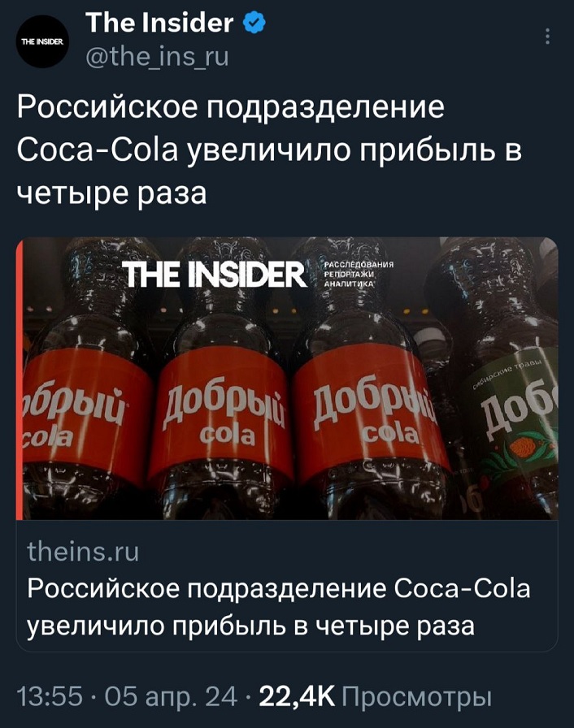
Task: Click the small THE INSIDER text inside the avatar
Action: tap(43, 41)
